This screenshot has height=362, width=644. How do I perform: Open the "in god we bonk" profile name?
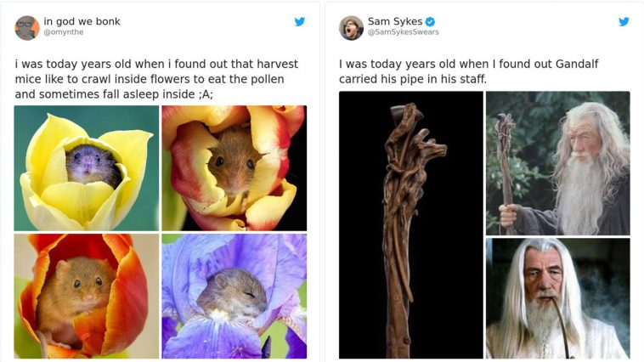coord(82,21)
